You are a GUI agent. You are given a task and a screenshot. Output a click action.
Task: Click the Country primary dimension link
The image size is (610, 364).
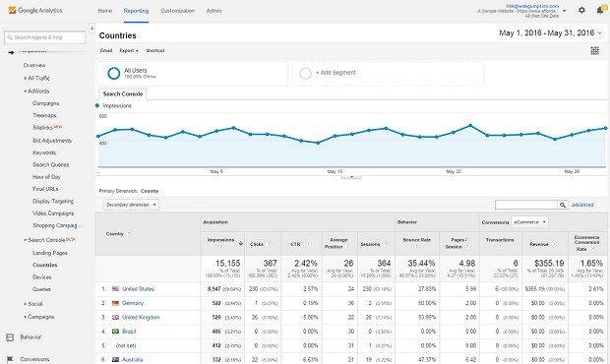click(150, 191)
